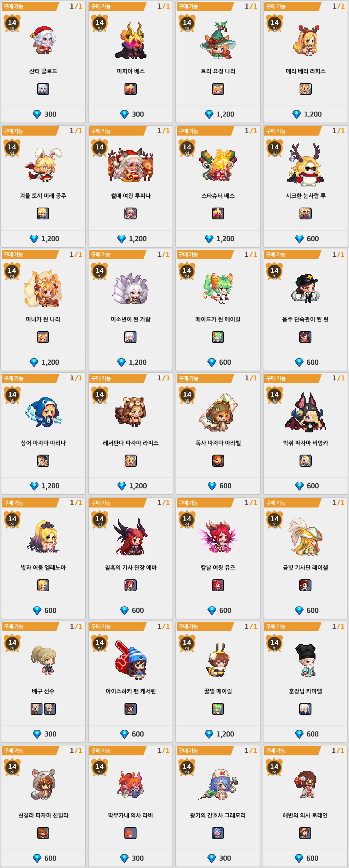
Task: Select the 미녀가 된 나리 costume sprite
Action: coord(43,288)
